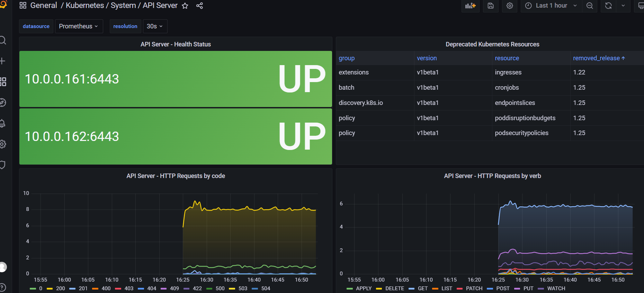
Task: Open the Dashboards icon in sidebar
Action: (3, 82)
